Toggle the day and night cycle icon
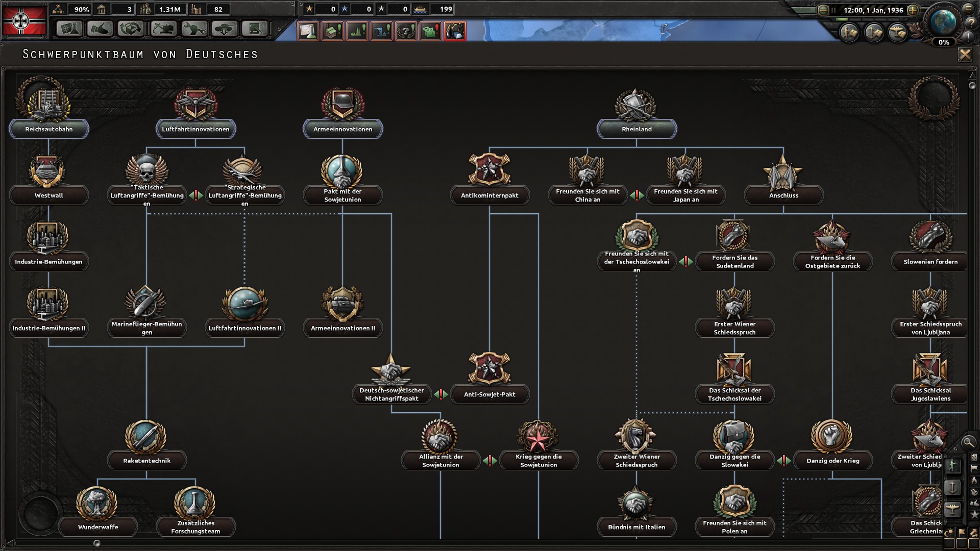The height and width of the screenshot is (551, 980). tap(949, 532)
